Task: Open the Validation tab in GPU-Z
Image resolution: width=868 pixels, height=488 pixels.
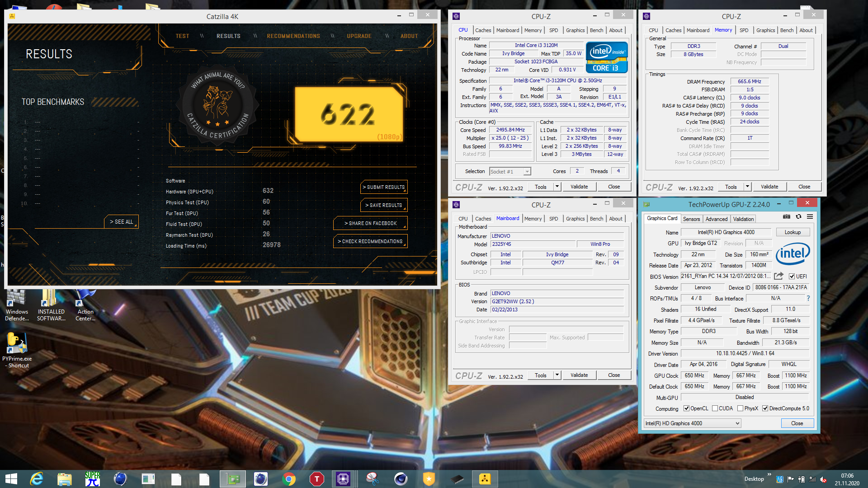Action: (743, 219)
